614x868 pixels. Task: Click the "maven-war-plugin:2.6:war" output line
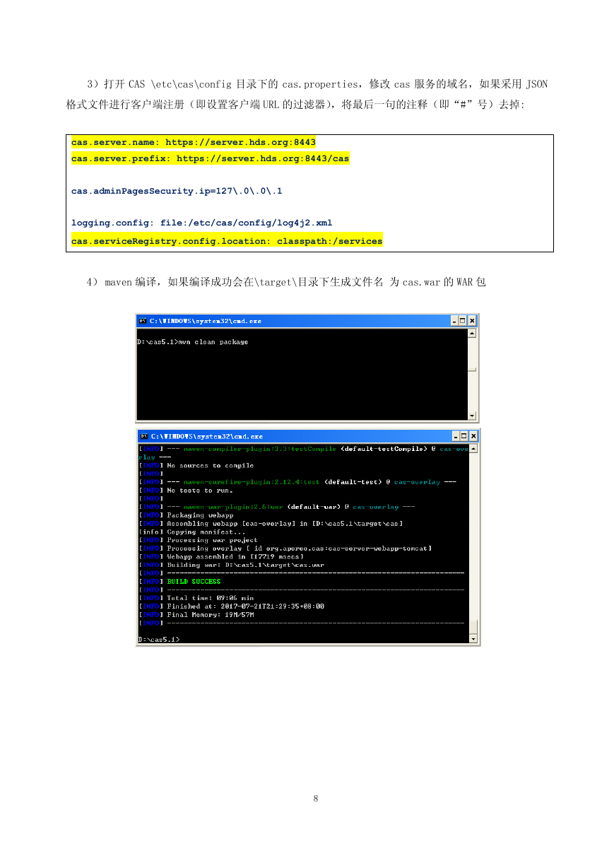[277, 507]
